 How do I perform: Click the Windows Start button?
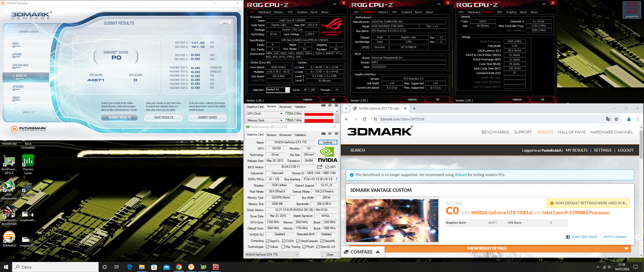coord(6,267)
